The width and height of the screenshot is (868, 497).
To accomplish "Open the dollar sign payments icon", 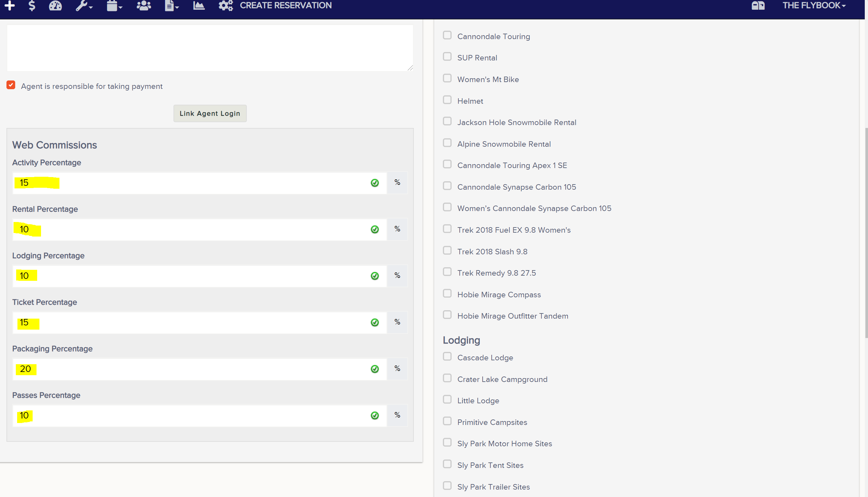I will 32,5.
